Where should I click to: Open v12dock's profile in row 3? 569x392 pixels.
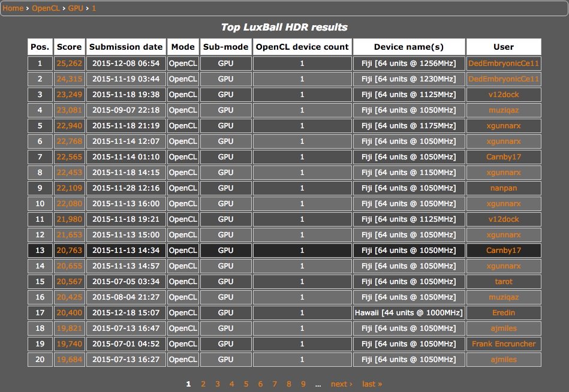504,94
